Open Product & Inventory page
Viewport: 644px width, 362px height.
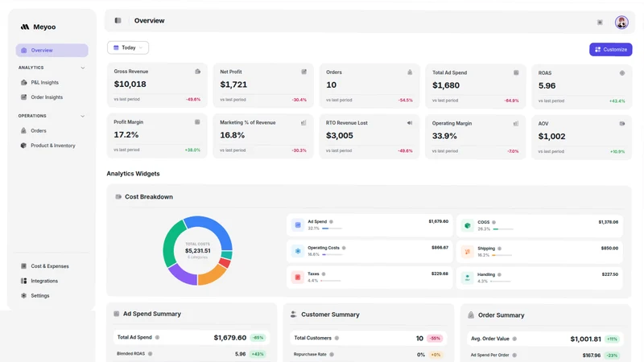click(x=52, y=146)
